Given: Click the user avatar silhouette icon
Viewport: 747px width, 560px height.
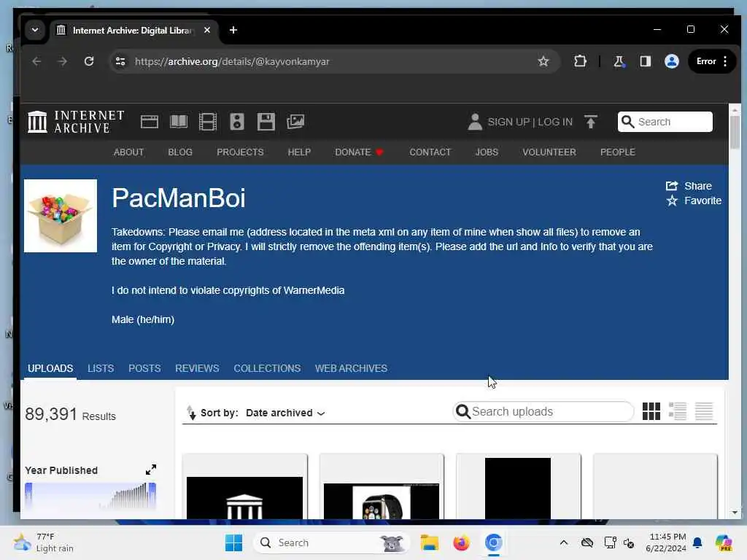Looking at the screenshot, I should point(475,122).
